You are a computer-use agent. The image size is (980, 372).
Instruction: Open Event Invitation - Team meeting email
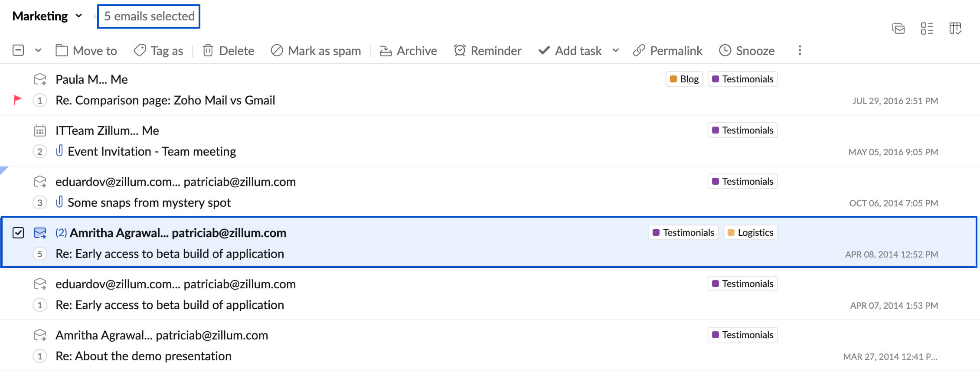152,151
